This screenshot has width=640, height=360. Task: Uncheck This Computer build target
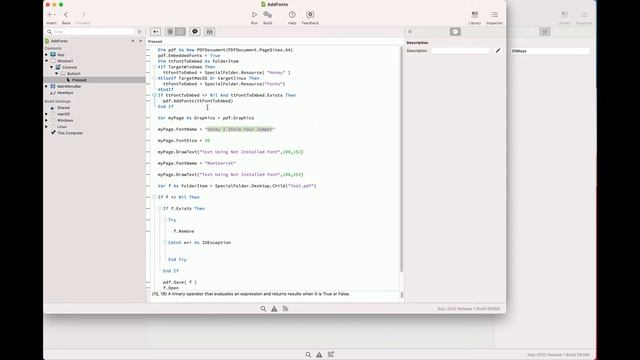tap(53, 133)
